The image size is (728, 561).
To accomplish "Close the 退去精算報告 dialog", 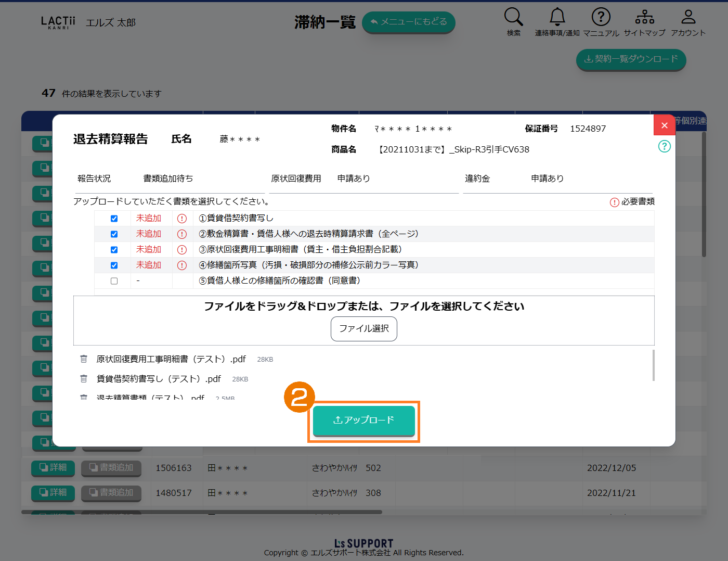I will (664, 125).
